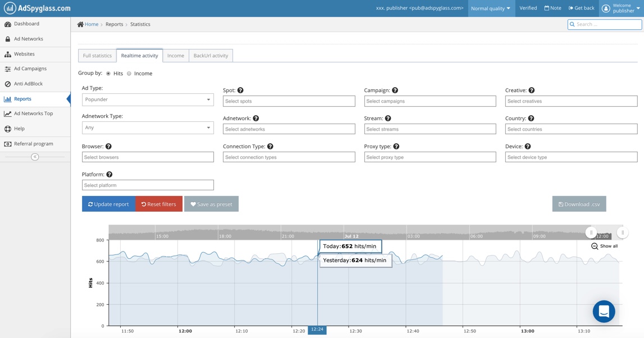Image resolution: width=644 pixels, height=338 pixels.
Task: Select the Income grouping radio button
Action: pos(129,73)
